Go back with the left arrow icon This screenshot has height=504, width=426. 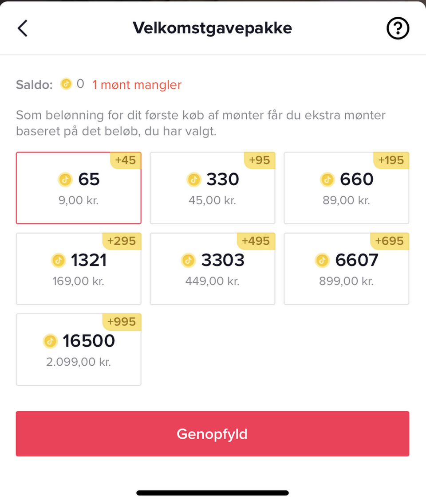pos(23,28)
